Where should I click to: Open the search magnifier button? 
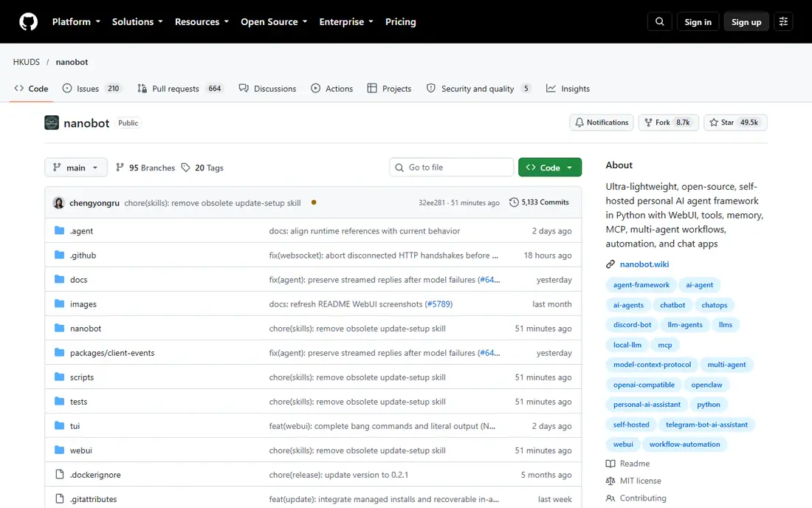coord(660,21)
